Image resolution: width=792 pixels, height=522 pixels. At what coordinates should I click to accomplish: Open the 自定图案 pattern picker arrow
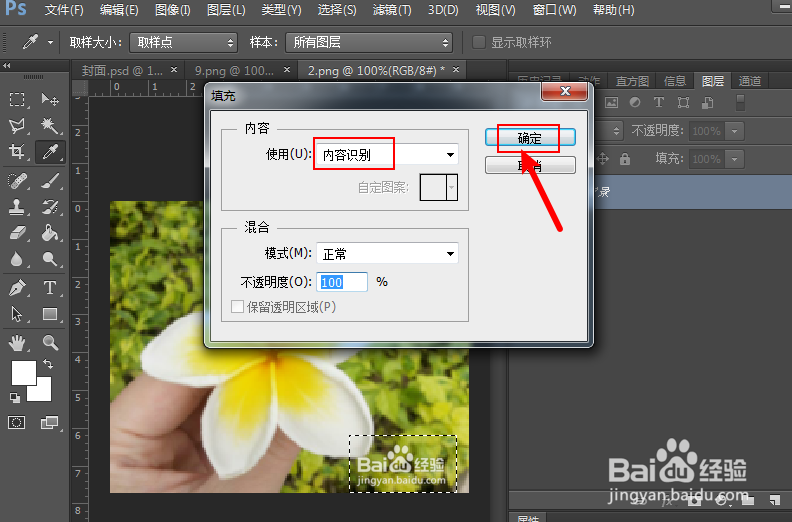[452, 187]
